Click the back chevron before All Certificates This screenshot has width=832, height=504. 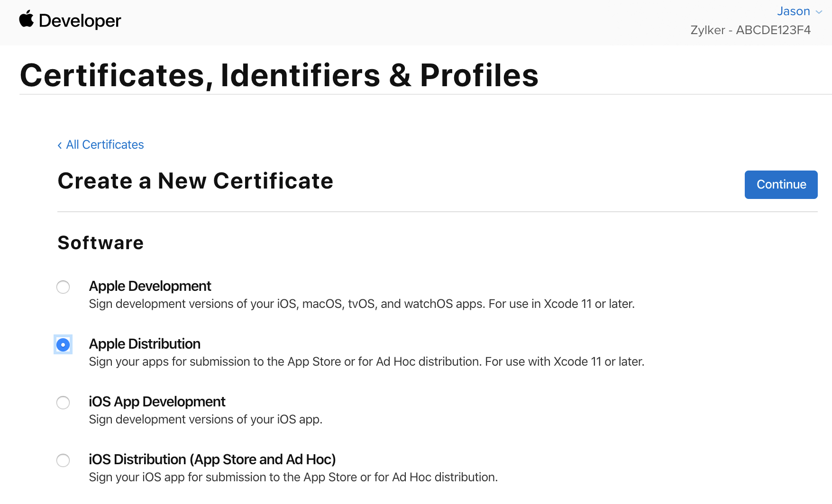coord(59,145)
